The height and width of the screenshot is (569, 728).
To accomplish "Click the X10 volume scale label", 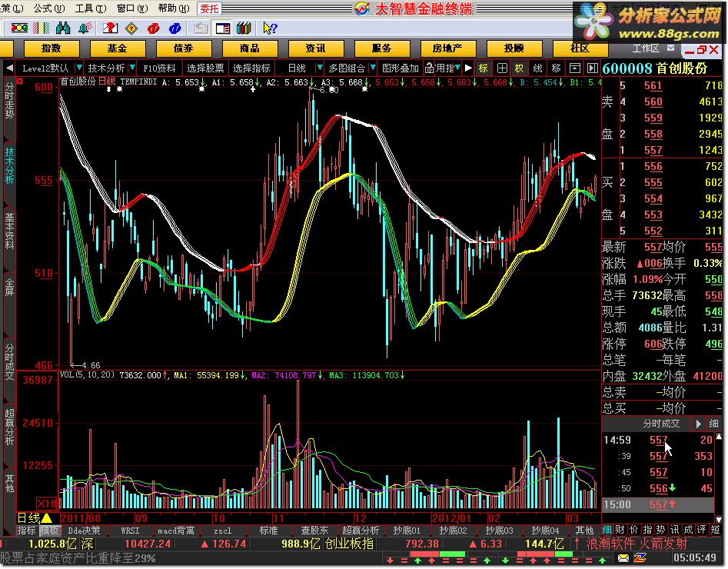I will (48, 504).
